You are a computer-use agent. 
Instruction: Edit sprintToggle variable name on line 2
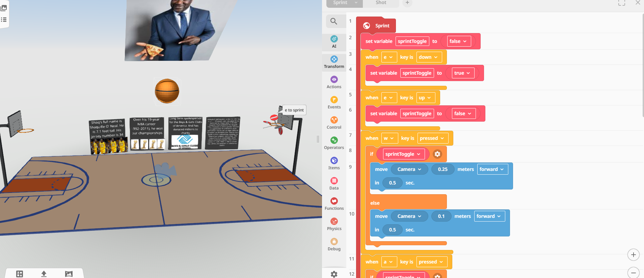412,41
